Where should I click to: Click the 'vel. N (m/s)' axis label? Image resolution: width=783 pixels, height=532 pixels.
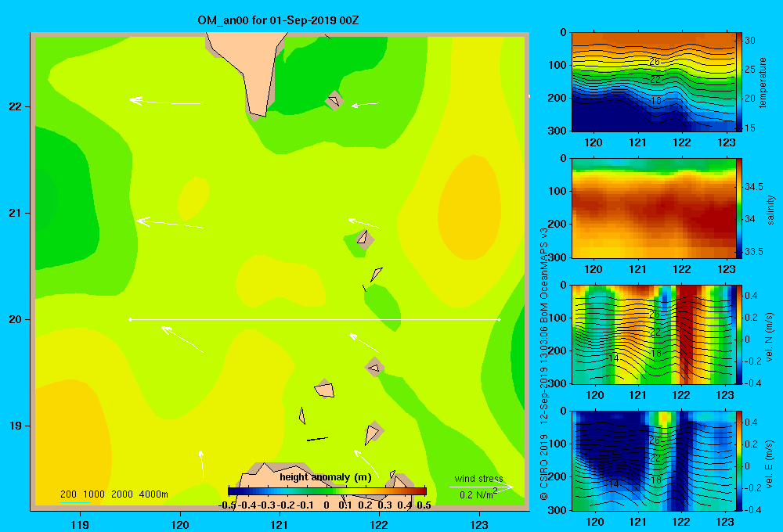pos(770,337)
